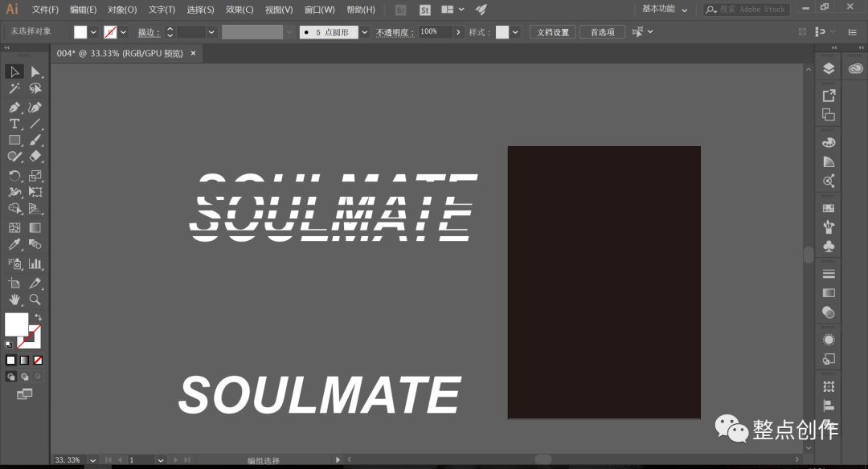Select the Eraser tool

[x=35, y=157]
